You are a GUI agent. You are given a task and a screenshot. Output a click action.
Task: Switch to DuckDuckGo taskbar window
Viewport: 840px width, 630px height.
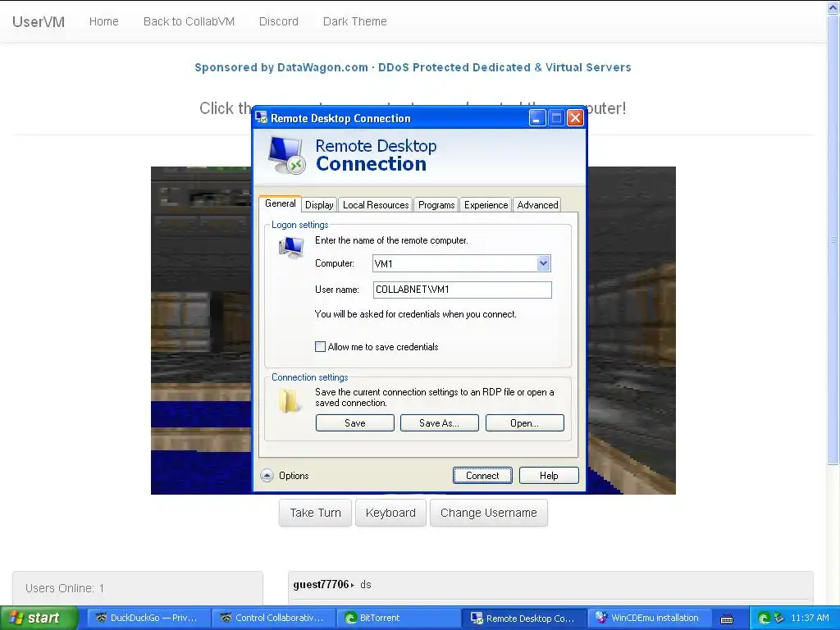tap(148, 618)
